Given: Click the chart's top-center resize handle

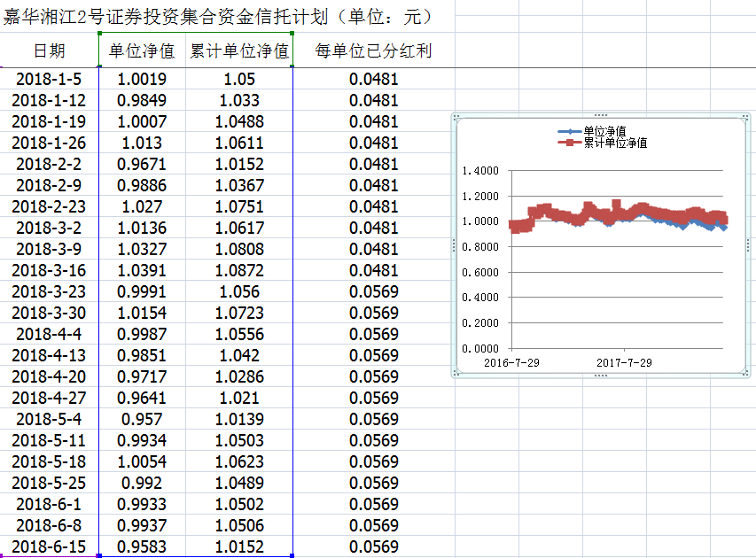Looking at the screenshot, I should tap(601, 115).
